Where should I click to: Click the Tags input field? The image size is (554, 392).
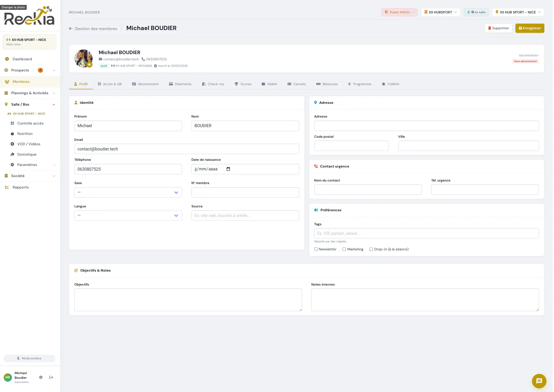pos(426,233)
